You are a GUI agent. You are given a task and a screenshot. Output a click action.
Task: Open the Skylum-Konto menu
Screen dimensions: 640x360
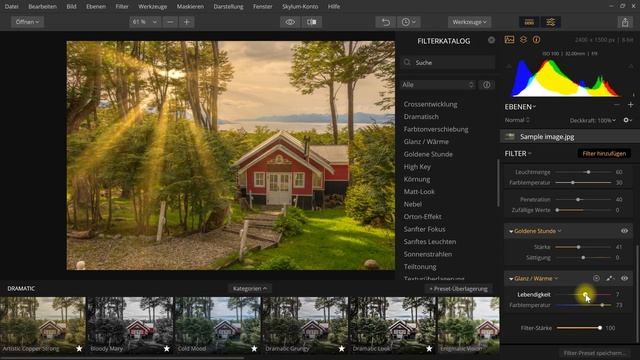pyautogui.click(x=300, y=7)
